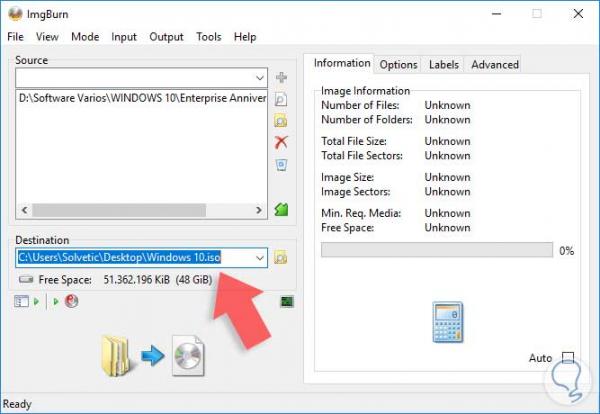This screenshot has height=414, width=600.
Task: Click the 0% progress label
Action: click(566, 251)
